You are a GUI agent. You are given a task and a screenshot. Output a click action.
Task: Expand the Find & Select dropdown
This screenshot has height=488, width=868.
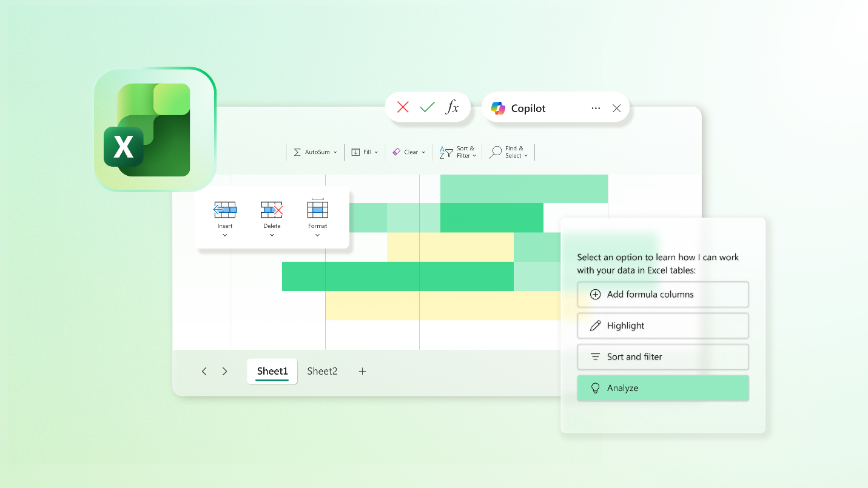[526, 156]
